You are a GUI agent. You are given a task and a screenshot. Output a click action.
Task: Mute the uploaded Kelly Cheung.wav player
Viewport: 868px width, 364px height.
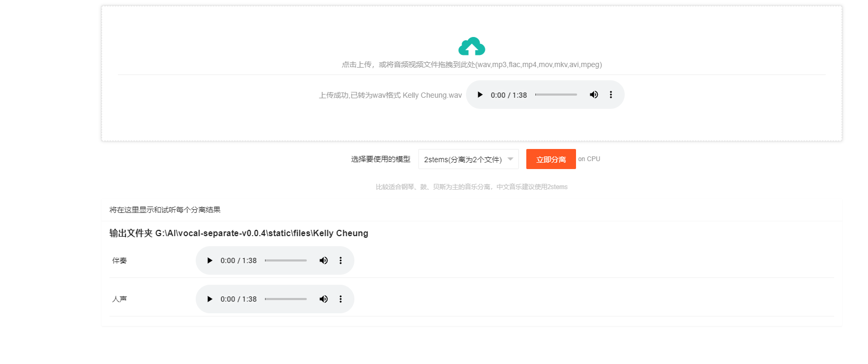pyautogui.click(x=594, y=95)
